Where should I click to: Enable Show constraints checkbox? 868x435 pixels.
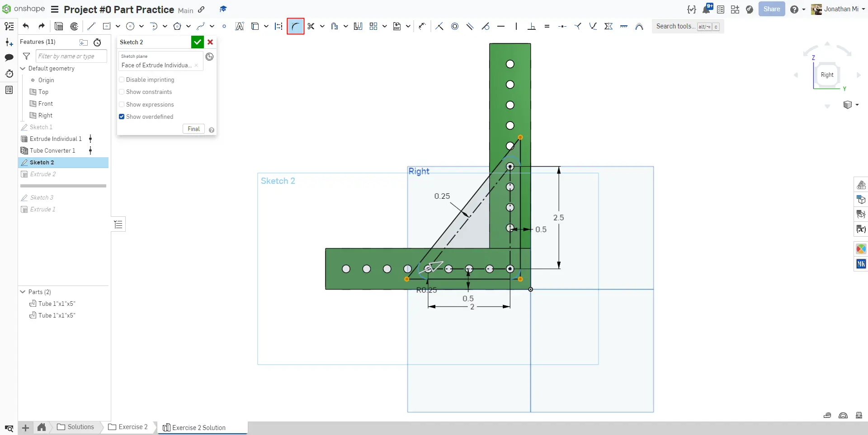click(122, 92)
